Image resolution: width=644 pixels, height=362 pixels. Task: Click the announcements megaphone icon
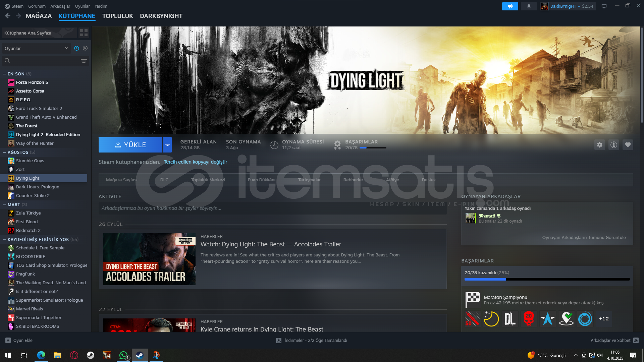[510, 6]
